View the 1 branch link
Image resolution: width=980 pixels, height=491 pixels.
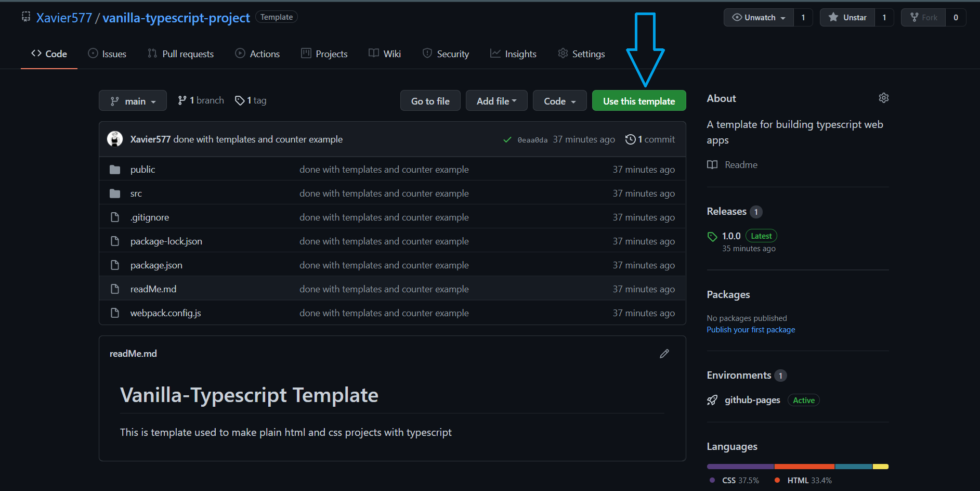pyautogui.click(x=201, y=100)
